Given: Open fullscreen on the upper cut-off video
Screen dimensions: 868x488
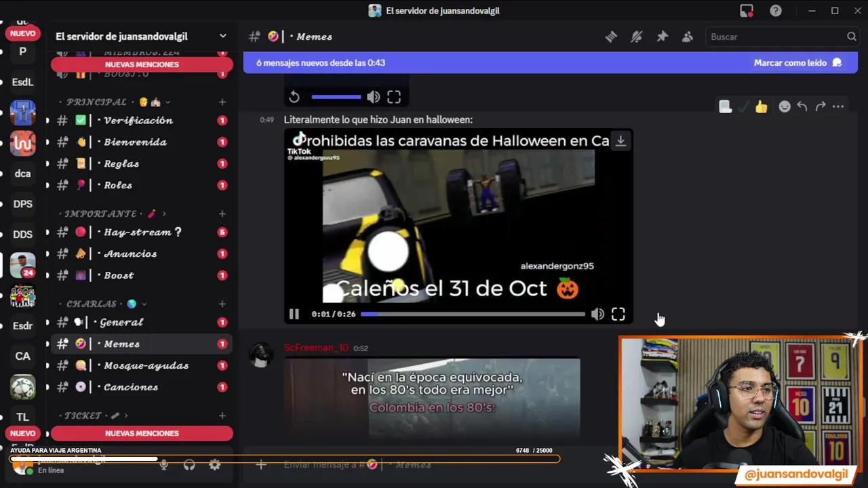Looking at the screenshot, I should tap(394, 97).
